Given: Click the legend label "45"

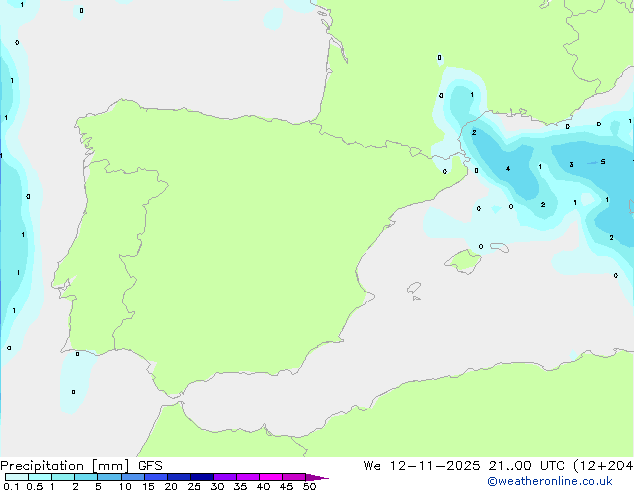Looking at the screenshot, I should pyautogui.click(x=286, y=486).
